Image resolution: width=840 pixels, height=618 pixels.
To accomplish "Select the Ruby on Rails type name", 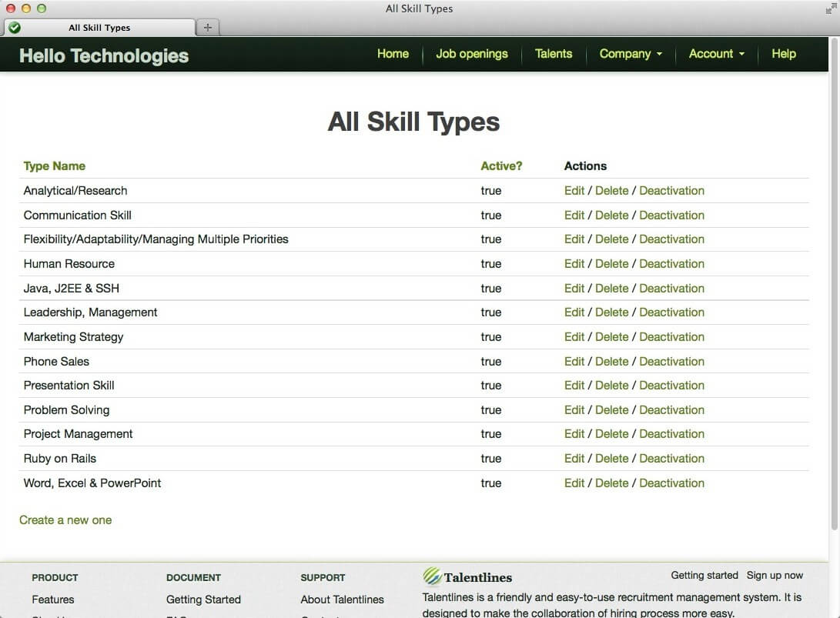I will [x=60, y=459].
